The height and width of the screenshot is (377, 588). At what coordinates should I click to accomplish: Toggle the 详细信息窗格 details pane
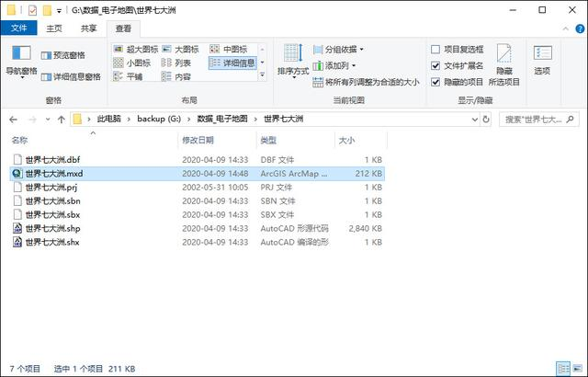71,77
